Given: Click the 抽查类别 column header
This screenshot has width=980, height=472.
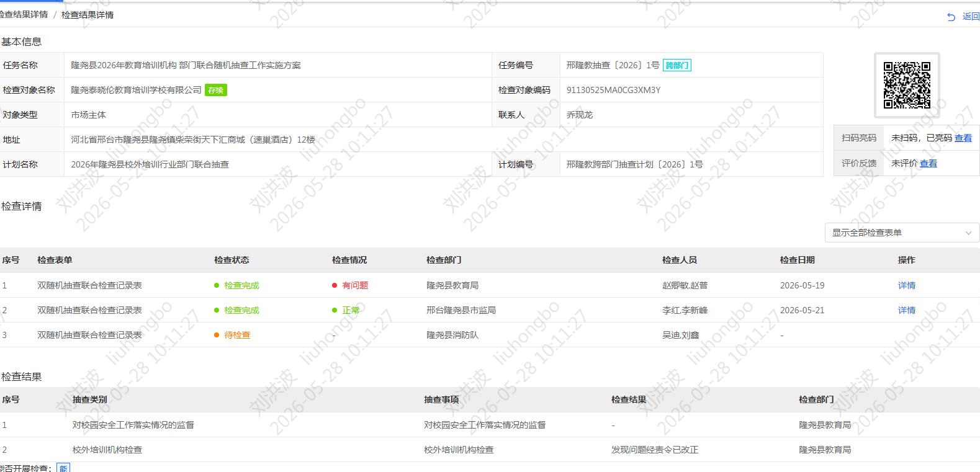Looking at the screenshot, I should point(89,399).
